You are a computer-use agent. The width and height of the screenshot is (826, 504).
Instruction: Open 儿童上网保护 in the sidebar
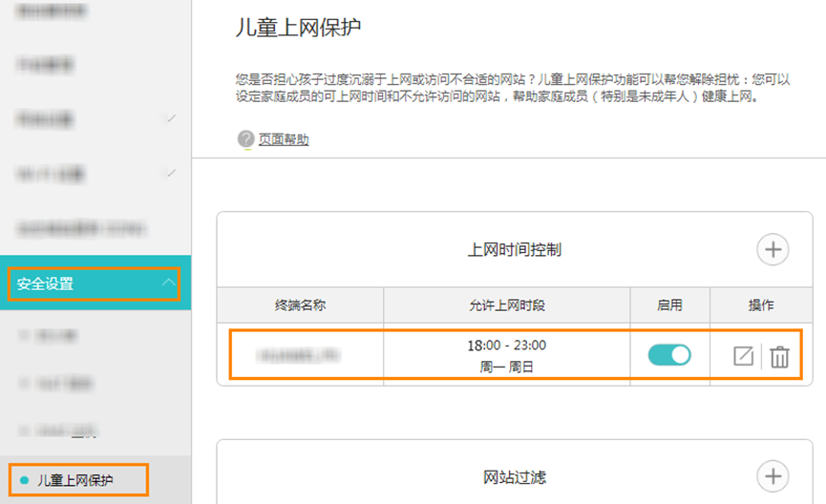click(75, 480)
